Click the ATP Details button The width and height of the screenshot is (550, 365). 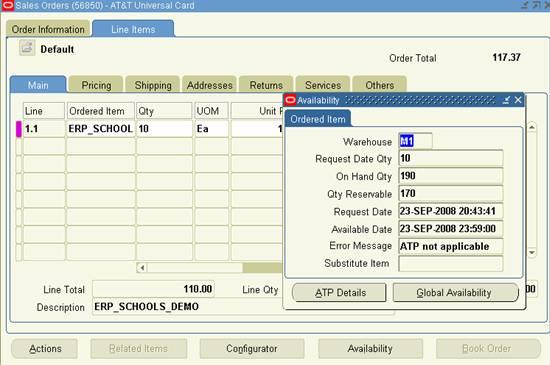pos(340,292)
